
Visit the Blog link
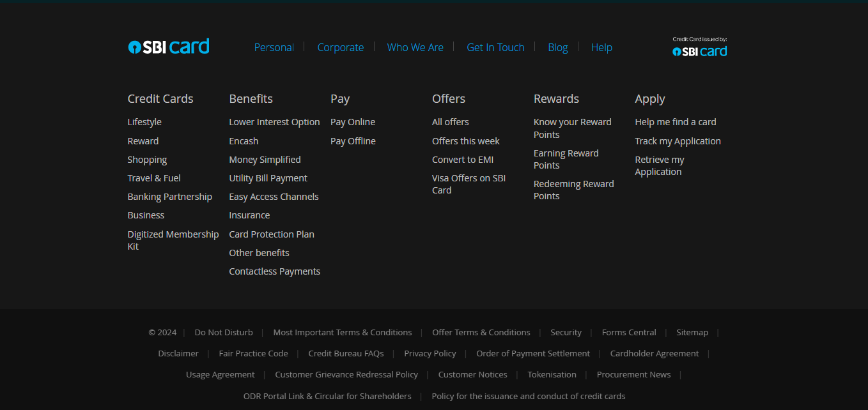pos(557,47)
